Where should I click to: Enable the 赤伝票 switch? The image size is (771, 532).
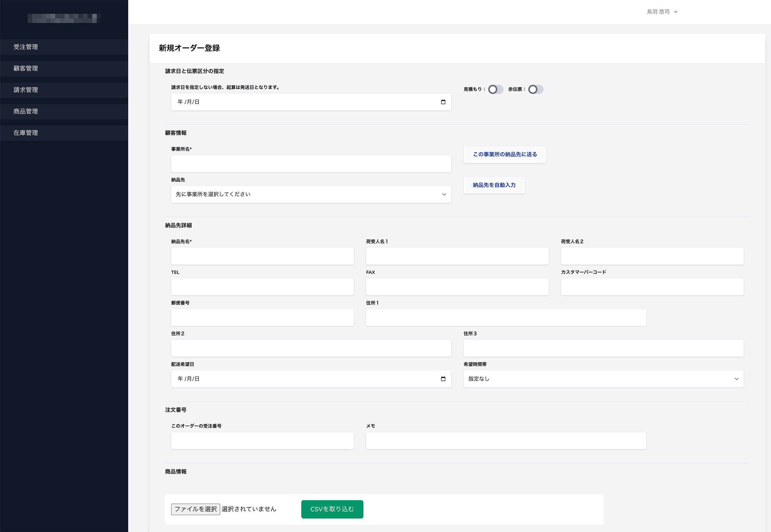535,89
